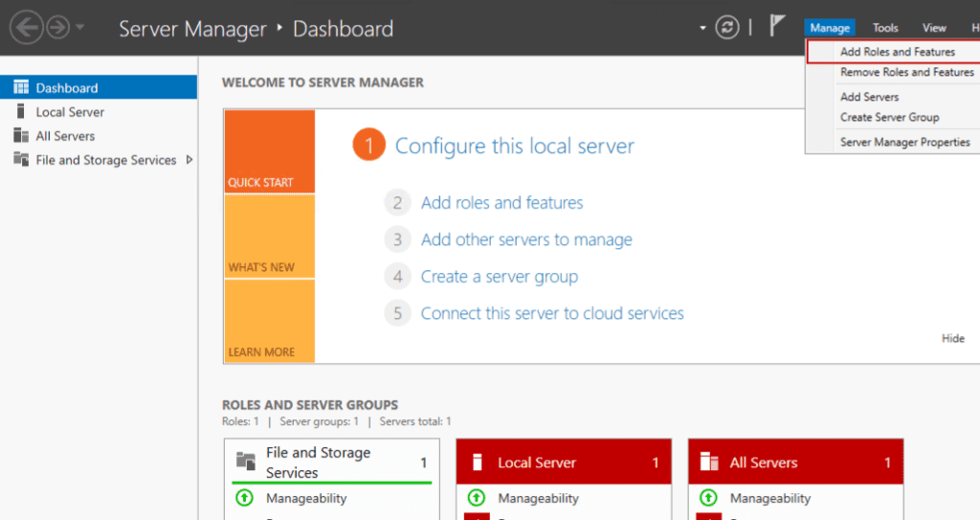The height and width of the screenshot is (520, 980).
Task: Click the back navigation arrow
Action: point(26,28)
